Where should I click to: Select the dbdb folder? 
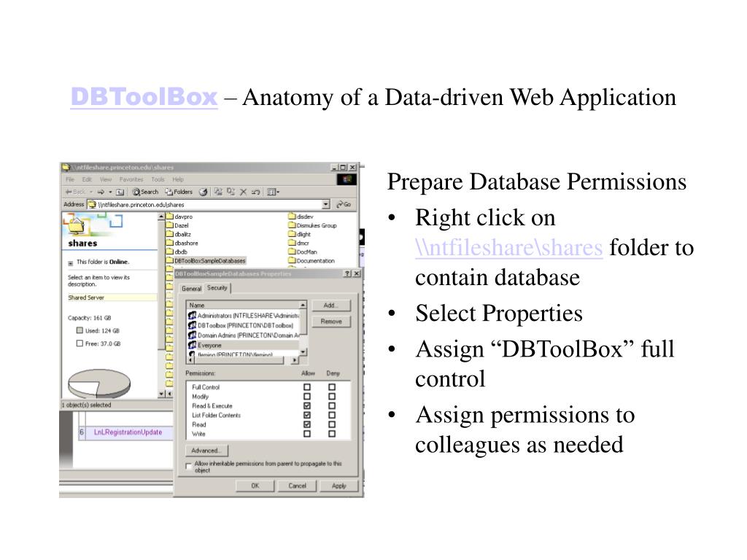click(177, 252)
